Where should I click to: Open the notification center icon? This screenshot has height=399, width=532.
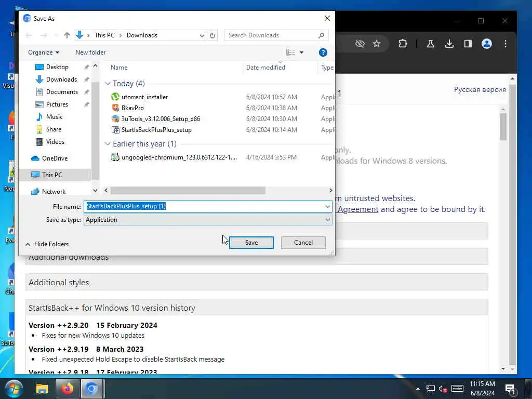tap(510, 389)
